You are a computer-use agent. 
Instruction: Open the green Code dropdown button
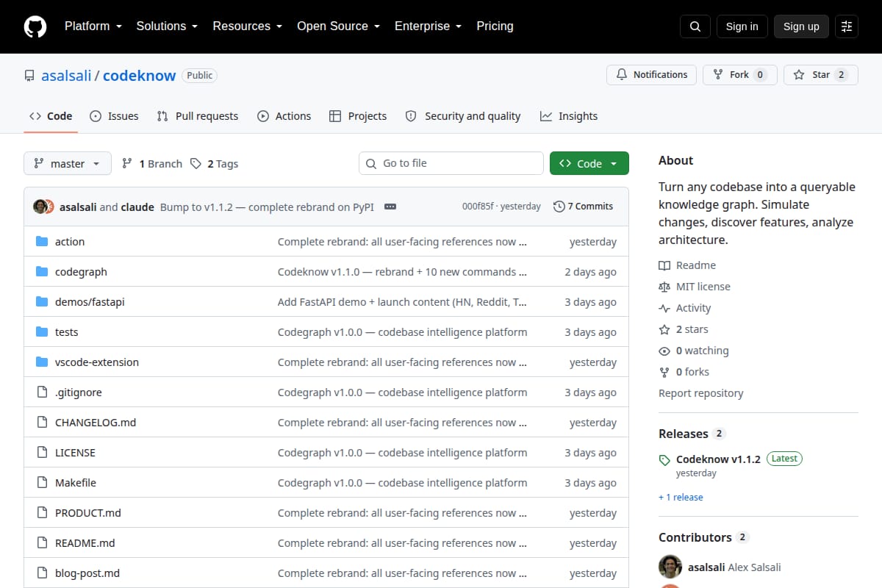point(589,163)
